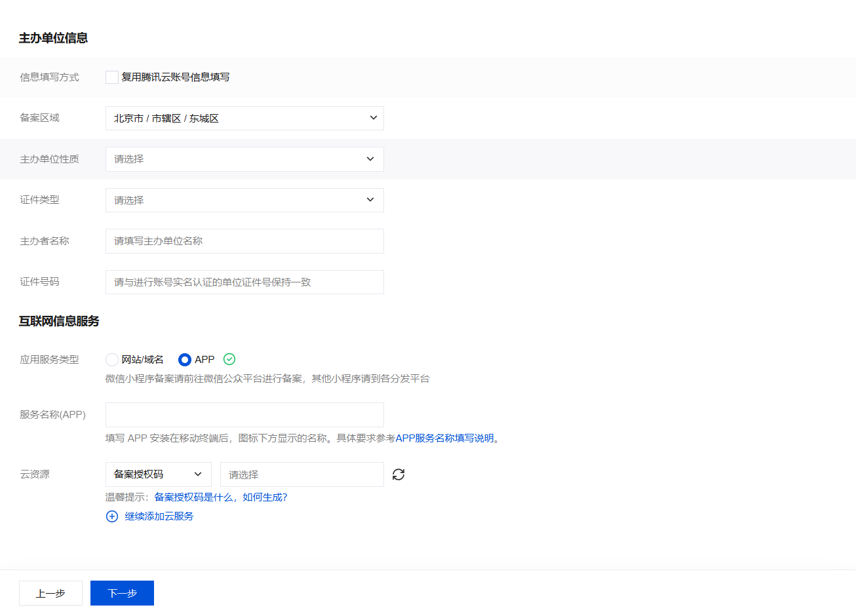Click the refresh icon beside cloud resource field
Screen dimensions: 856x616
(399, 474)
